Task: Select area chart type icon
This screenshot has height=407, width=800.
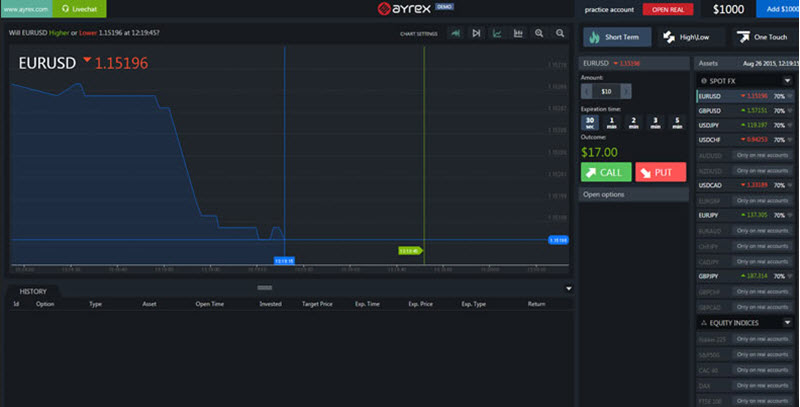Action: tap(456, 33)
